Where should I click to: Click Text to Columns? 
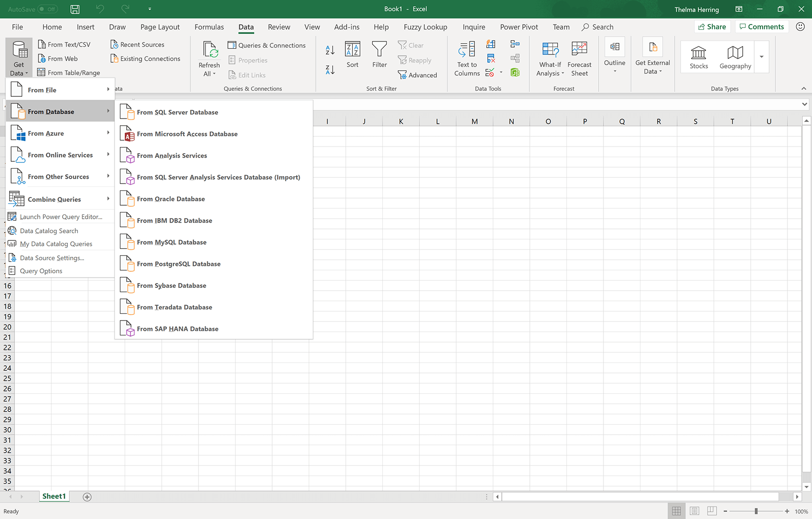tap(467, 59)
